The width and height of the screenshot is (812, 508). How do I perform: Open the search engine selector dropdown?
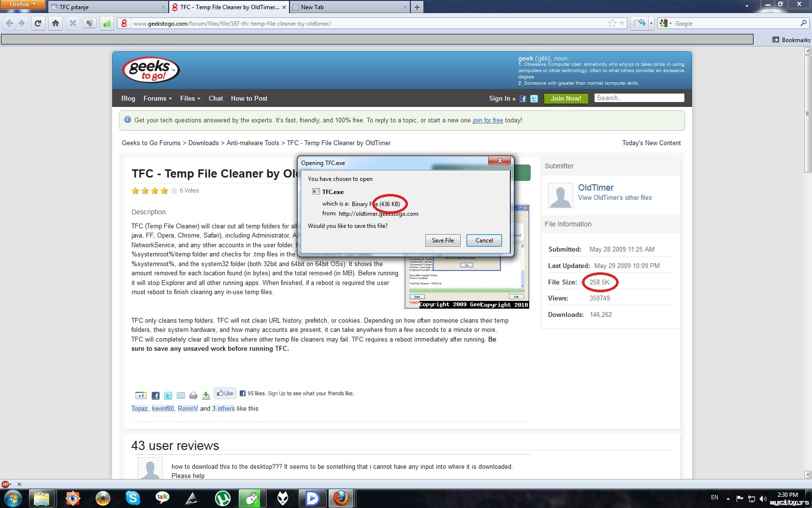666,23
